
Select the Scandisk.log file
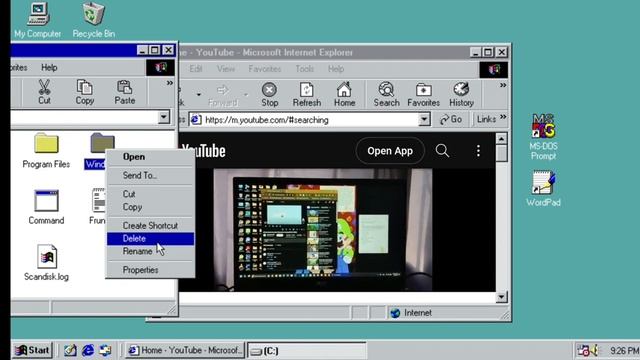coord(46,262)
